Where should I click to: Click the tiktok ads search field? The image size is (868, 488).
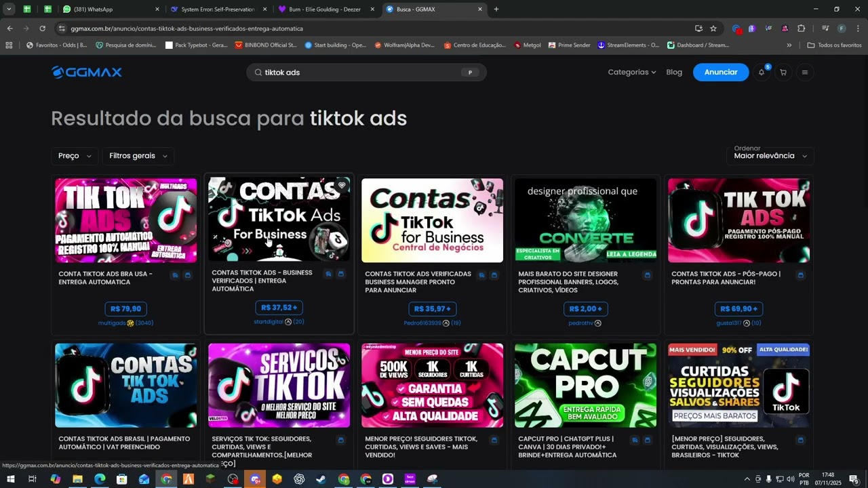[366, 73]
